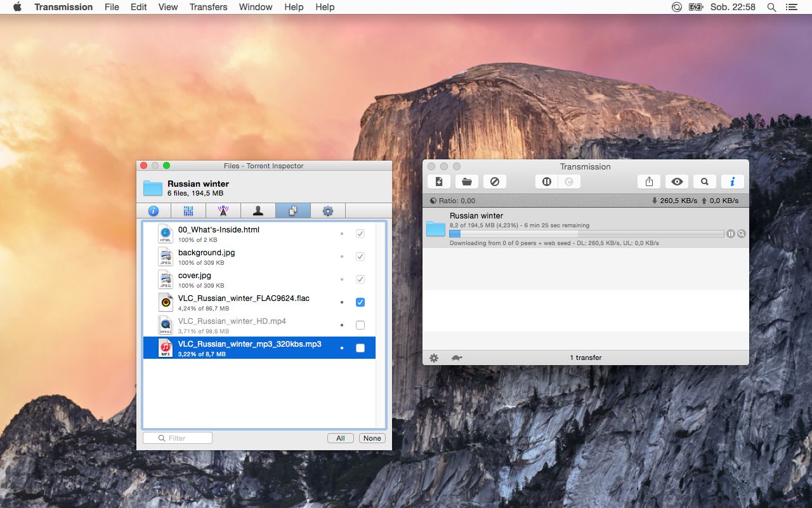Open the Options gear tab in inspector
The height and width of the screenshot is (508, 812).
[327, 210]
